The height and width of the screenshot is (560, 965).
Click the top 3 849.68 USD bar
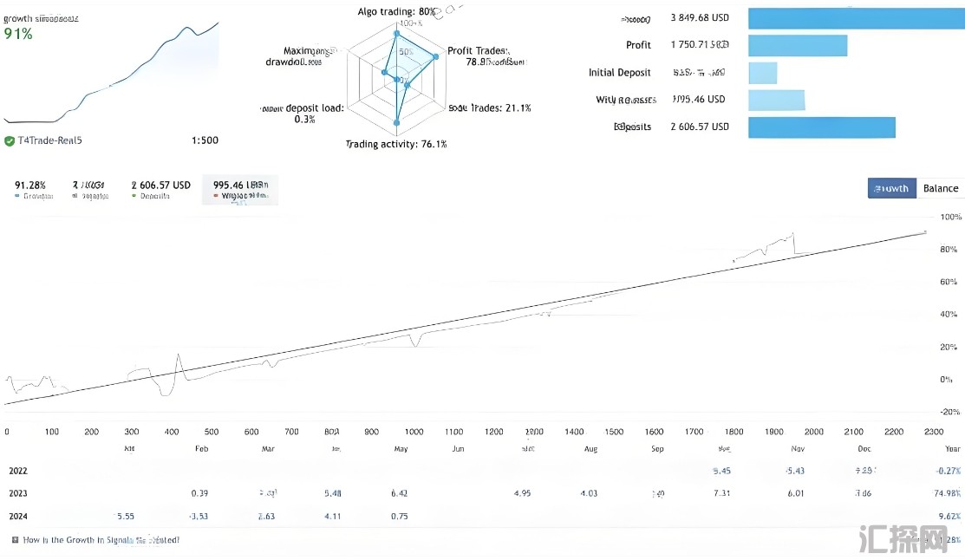856,18
